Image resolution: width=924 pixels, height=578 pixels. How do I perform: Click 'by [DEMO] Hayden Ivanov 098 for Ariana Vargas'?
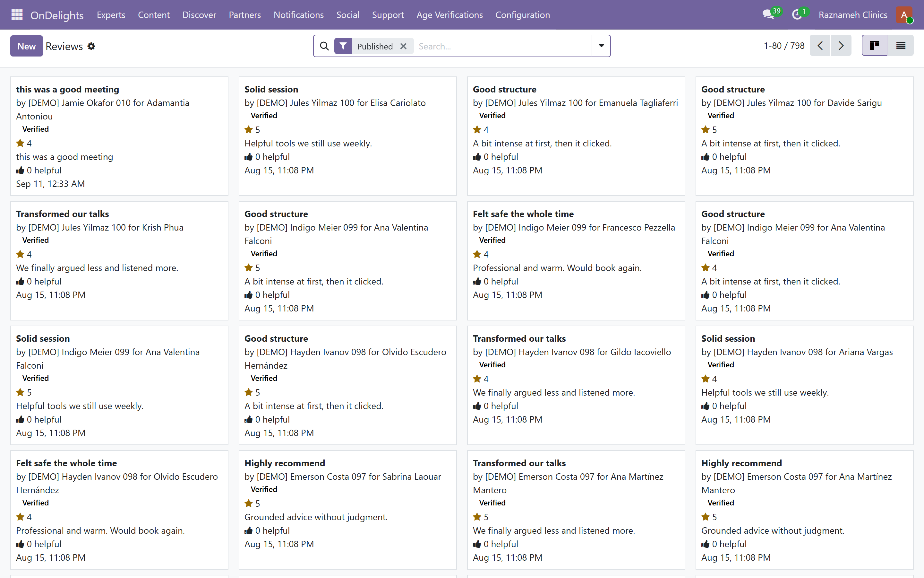click(x=797, y=352)
